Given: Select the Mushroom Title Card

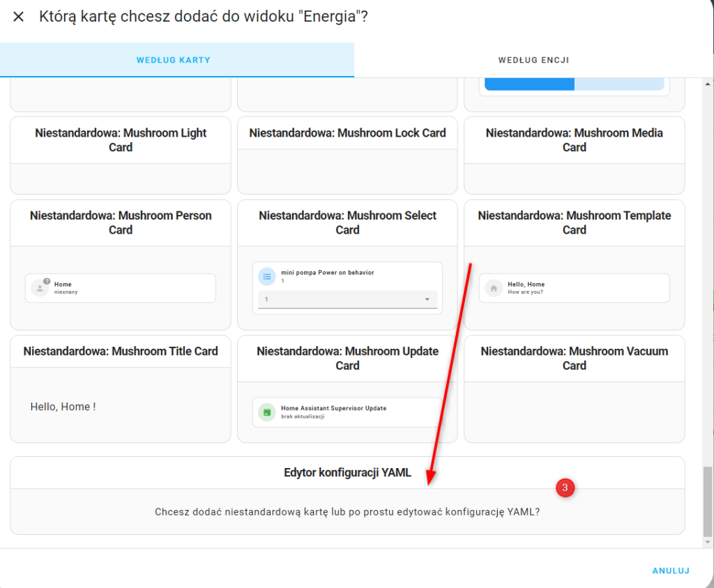Looking at the screenshot, I should click(121, 352).
